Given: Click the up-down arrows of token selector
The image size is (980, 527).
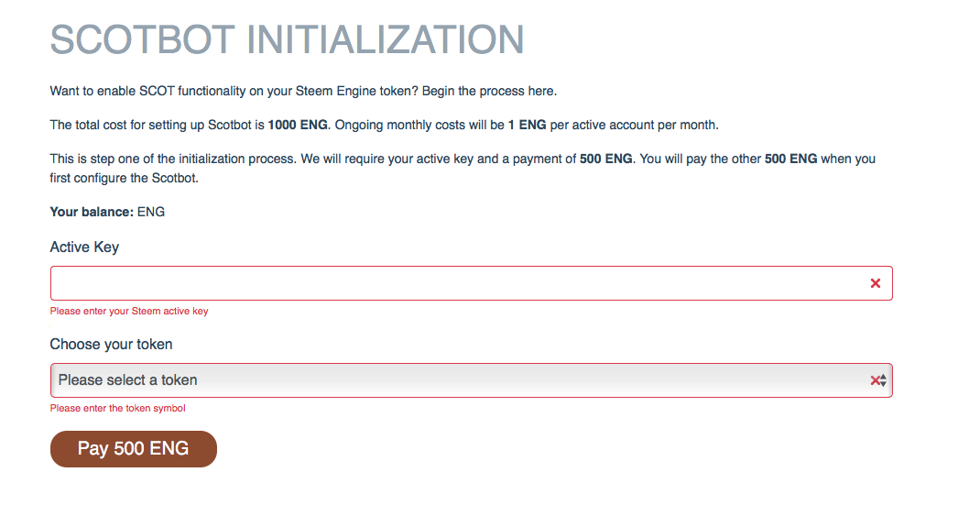Looking at the screenshot, I should (x=883, y=380).
